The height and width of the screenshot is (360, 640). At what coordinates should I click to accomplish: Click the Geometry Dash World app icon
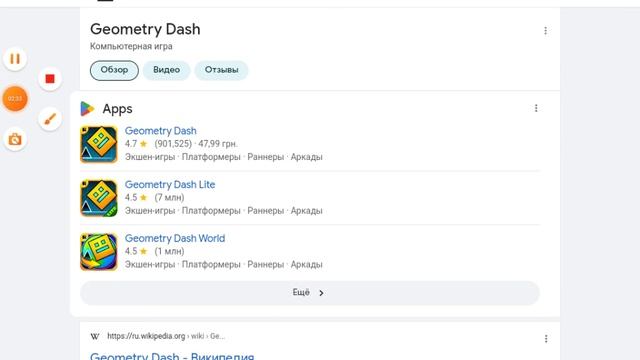click(99, 252)
